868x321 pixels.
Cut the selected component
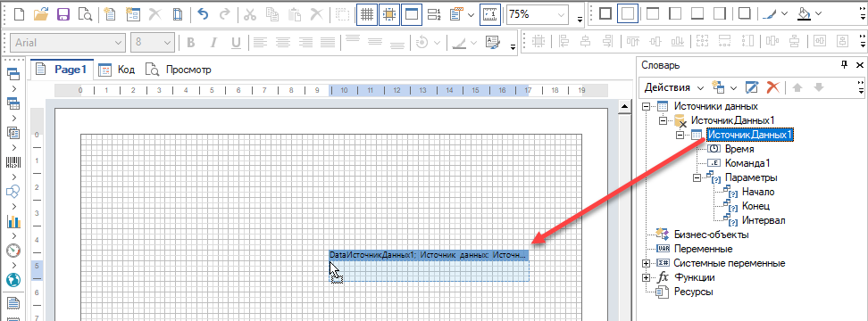pyautogui.click(x=250, y=14)
